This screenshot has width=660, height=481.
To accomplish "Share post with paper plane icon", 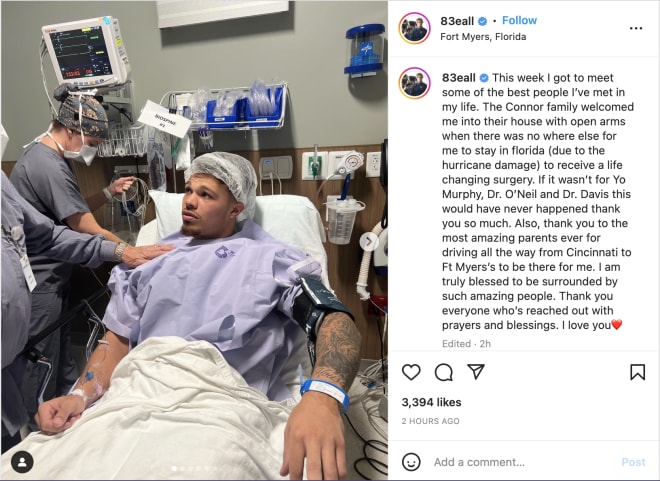I will pos(476,372).
